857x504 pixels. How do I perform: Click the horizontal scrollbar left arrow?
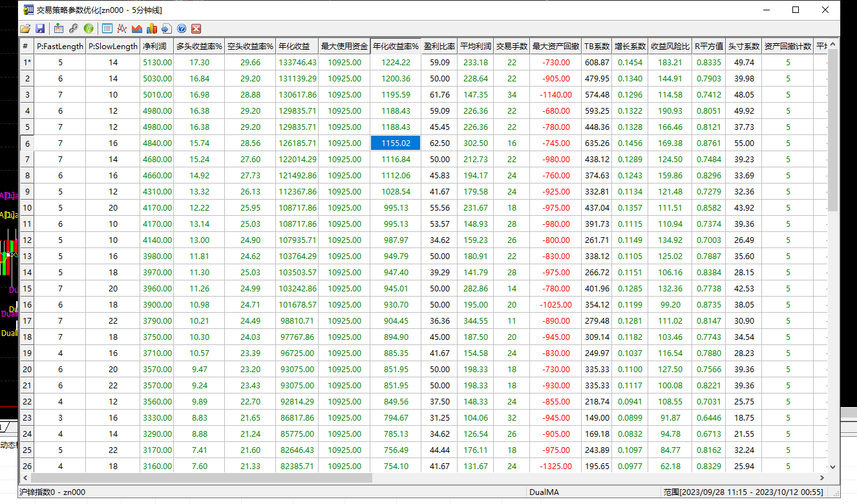tap(25, 478)
